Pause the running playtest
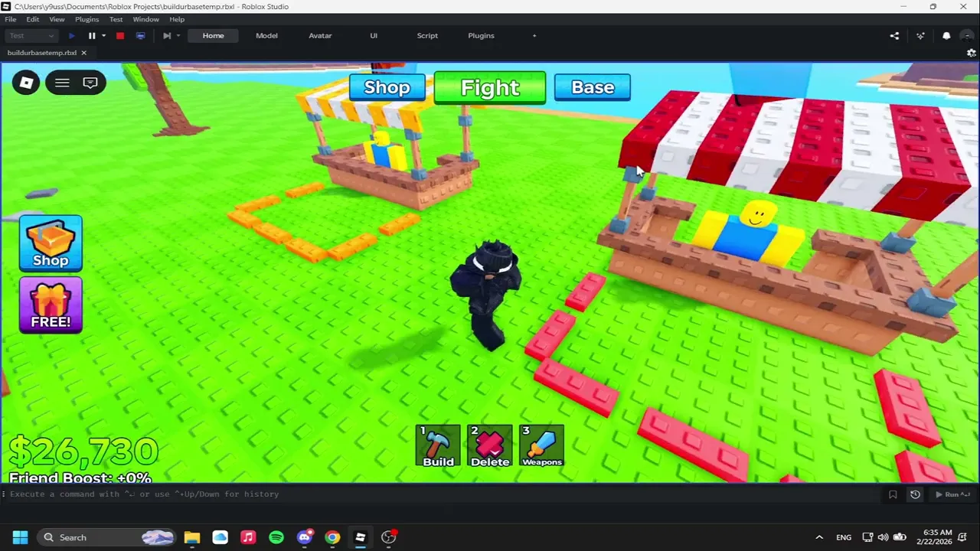Image resolution: width=980 pixels, height=551 pixels. coord(91,35)
